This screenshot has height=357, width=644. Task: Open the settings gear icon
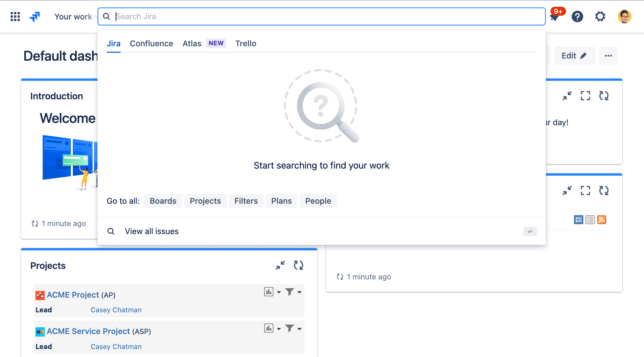click(601, 16)
